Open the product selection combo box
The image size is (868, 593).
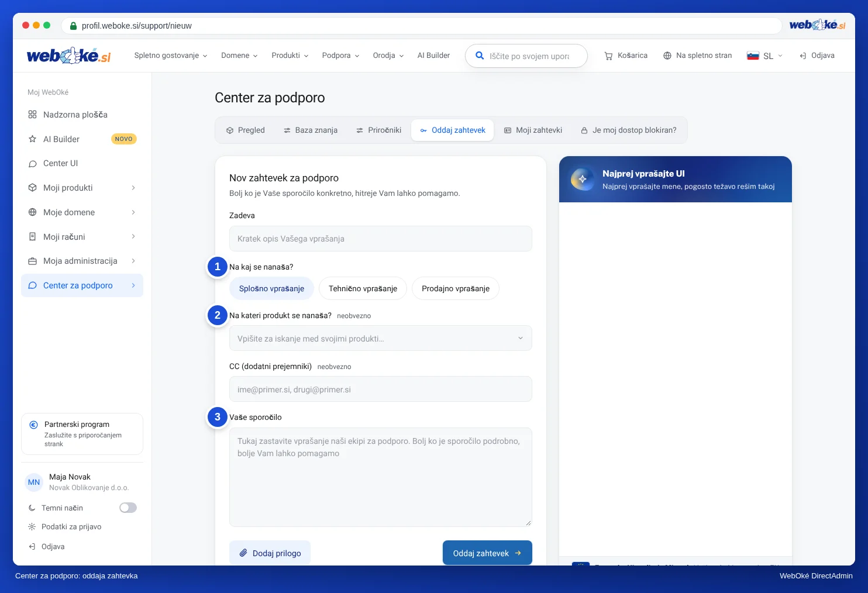click(381, 338)
